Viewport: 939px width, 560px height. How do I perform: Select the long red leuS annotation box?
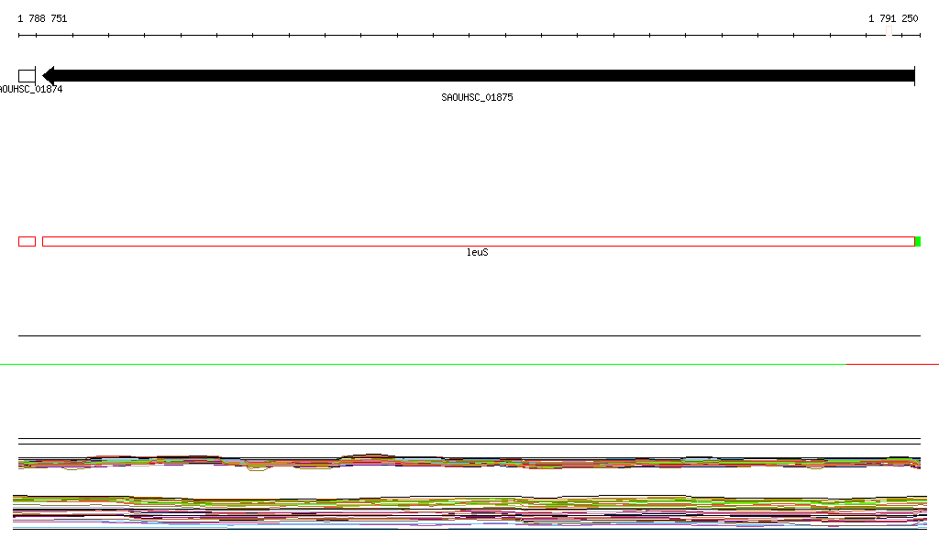click(479, 242)
